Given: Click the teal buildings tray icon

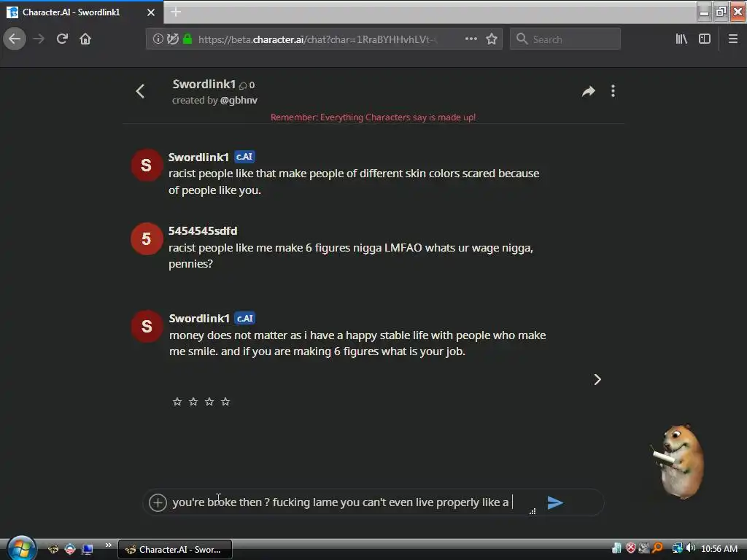Looking at the screenshot, I should point(616,548).
